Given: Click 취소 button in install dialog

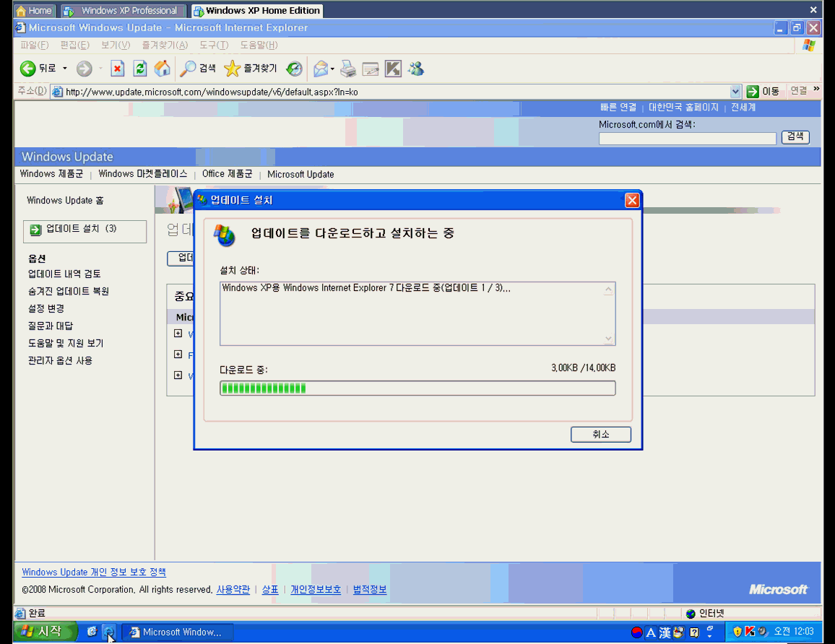Looking at the screenshot, I should tap(601, 435).
